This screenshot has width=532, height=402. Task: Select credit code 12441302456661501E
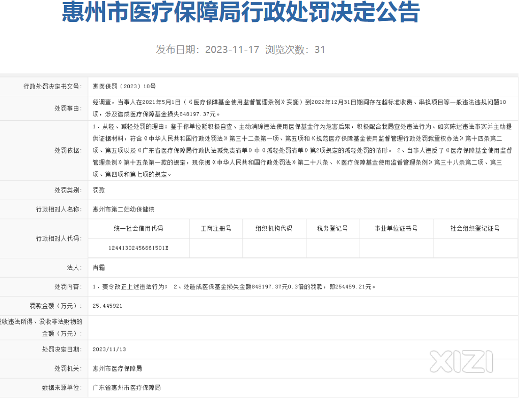(x=138, y=248)
